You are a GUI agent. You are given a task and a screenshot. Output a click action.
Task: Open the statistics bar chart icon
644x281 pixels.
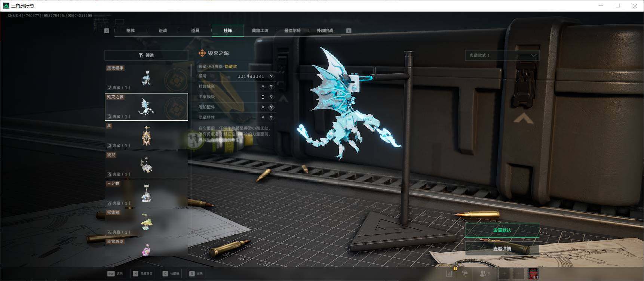(449, 274)
